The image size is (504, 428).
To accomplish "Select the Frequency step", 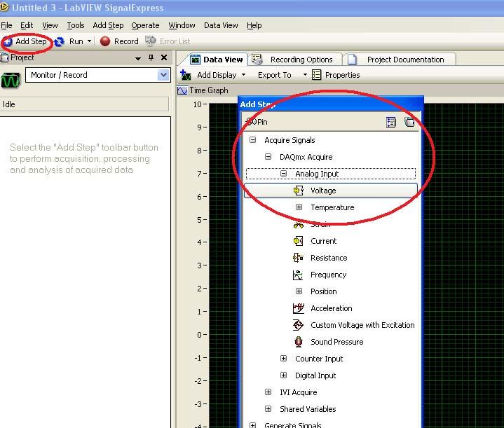I will [329, 275].
